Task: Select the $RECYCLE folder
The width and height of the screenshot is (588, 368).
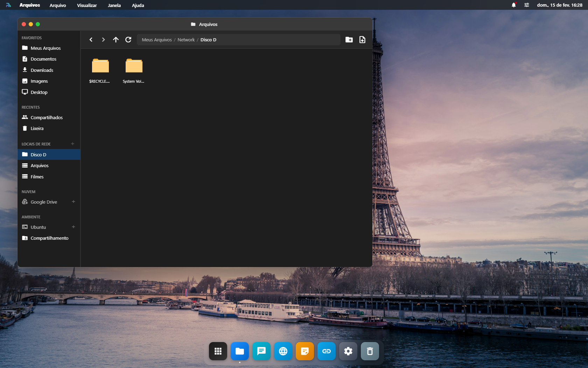Action: (100, 70)
